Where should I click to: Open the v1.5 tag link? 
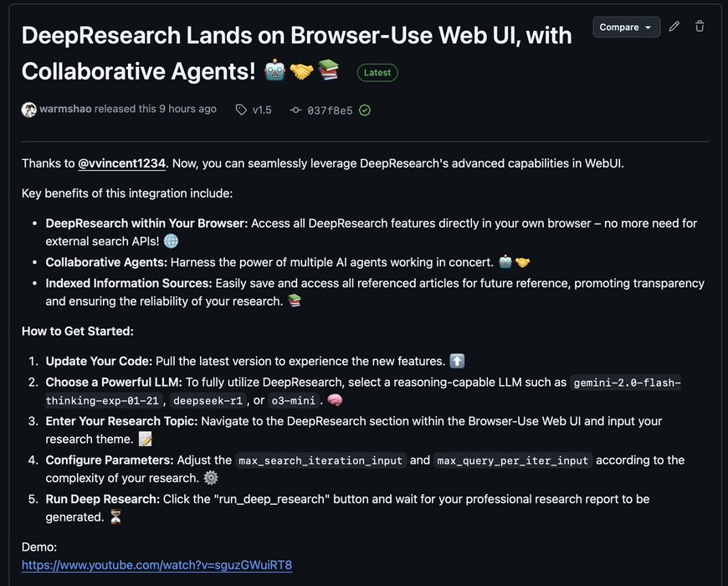pyautogui.click(x=262, y=110)
